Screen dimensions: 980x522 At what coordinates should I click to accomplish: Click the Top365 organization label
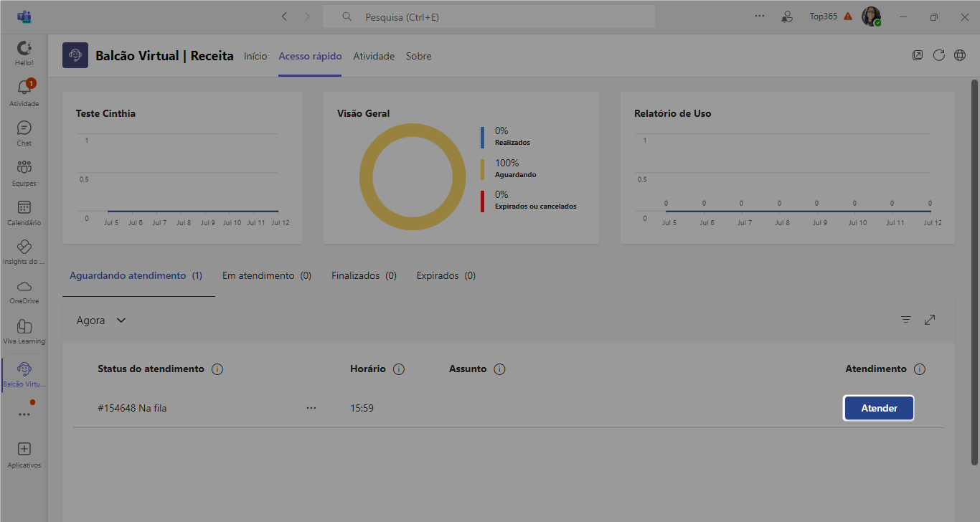click(824, 16)
